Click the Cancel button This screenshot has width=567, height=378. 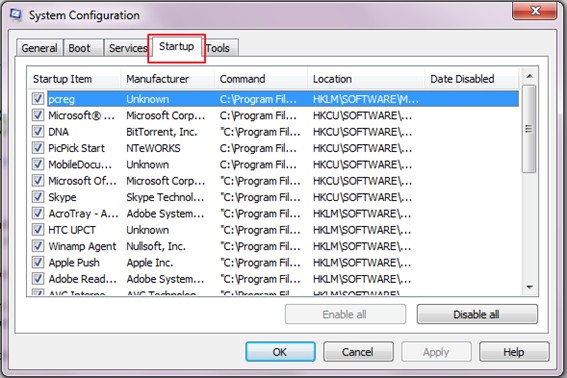[x=358, y=352]
